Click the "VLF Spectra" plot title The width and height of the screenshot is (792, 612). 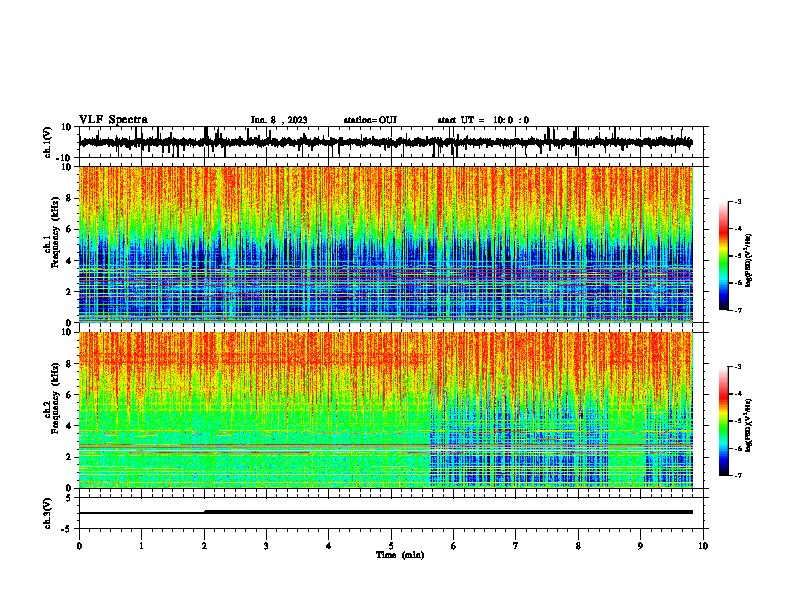[x=113, y=120]
